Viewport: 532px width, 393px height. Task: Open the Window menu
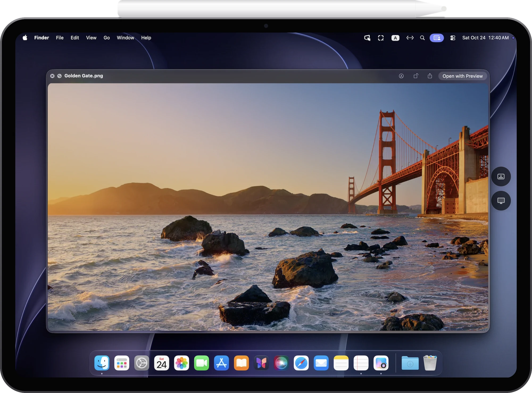pyautogui.click(x=125, y=38)
